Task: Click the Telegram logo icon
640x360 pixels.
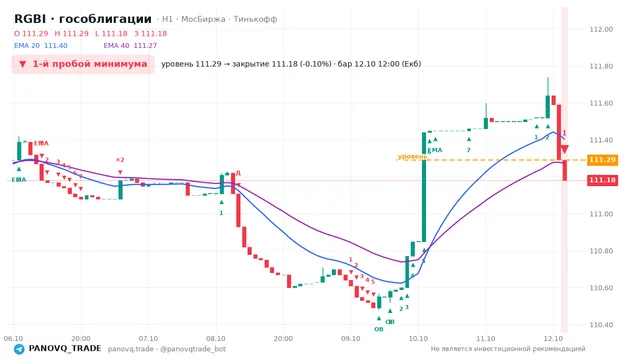Action: point(19,349)
